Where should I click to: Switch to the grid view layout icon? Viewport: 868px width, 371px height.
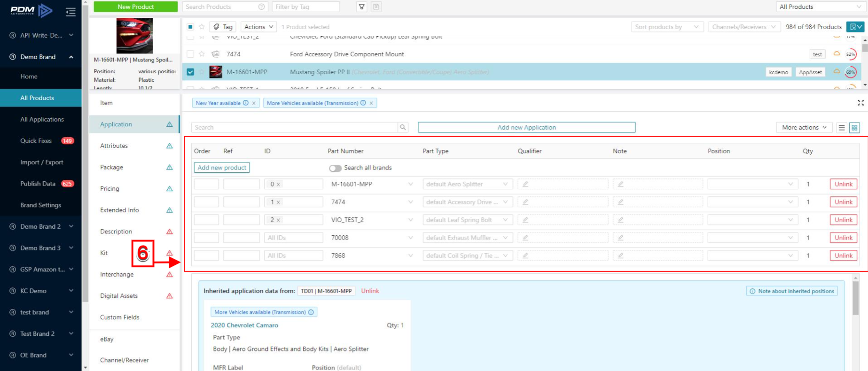click(x=855, y=128)
